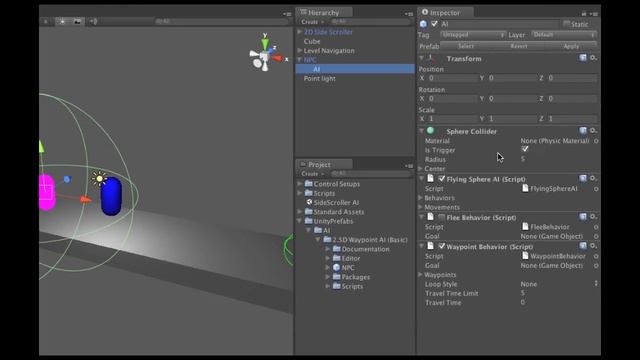
Task: Open Waypoint Behavior help book icon
Action: [583, 246]
